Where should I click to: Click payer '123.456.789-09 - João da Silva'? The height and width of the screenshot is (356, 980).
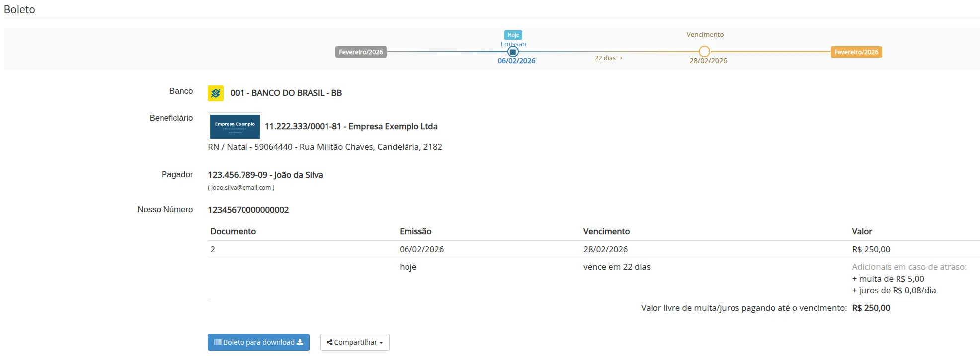pyautogui.click(x=265, y=175)
